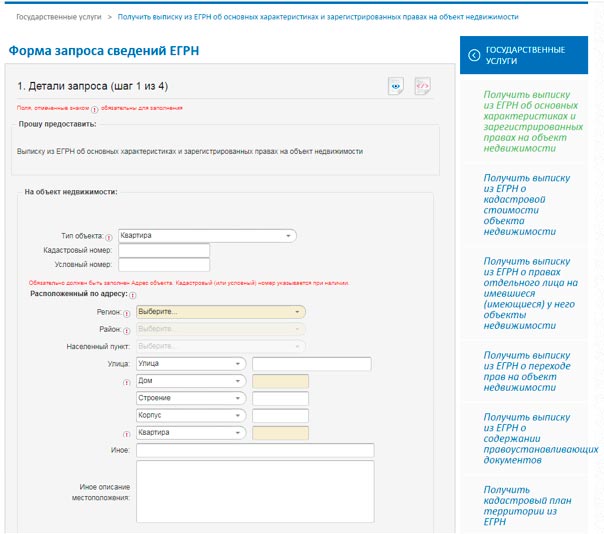Click breadcrumb link Получить выписку из ЕГРН об основных характеристиках
Image resolution: width=604 pixels, height=534 pixels.
click(318, 17)
